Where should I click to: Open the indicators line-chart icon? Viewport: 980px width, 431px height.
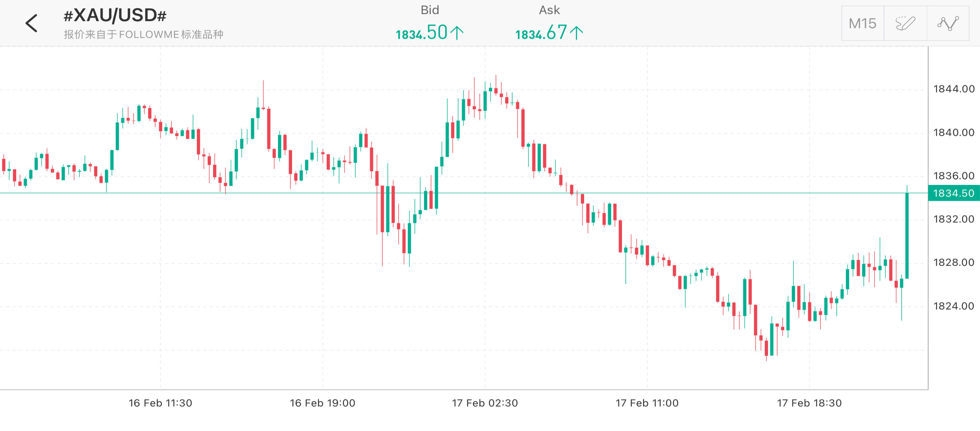point(948,24)
